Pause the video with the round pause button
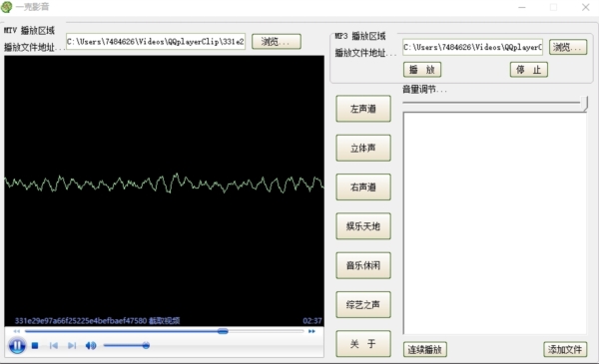This screenshot has height=364, width=599. (x=17, y=346)
